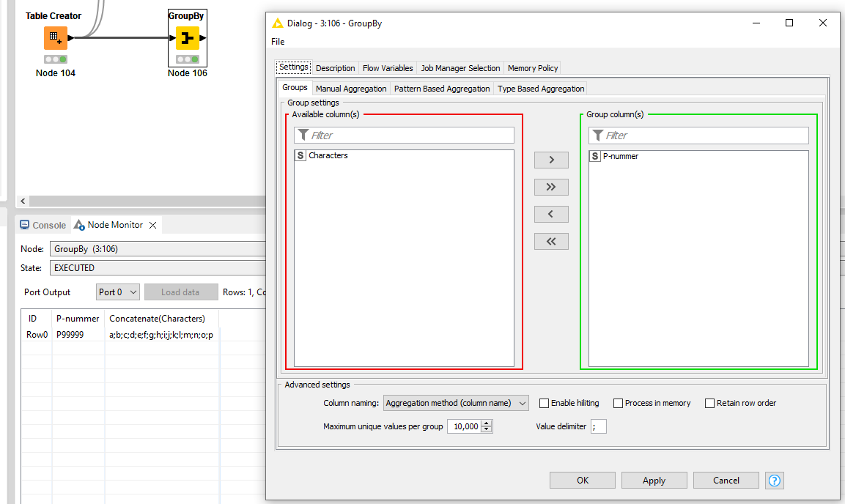Move selected column right with single arrow

click(551, 160)
